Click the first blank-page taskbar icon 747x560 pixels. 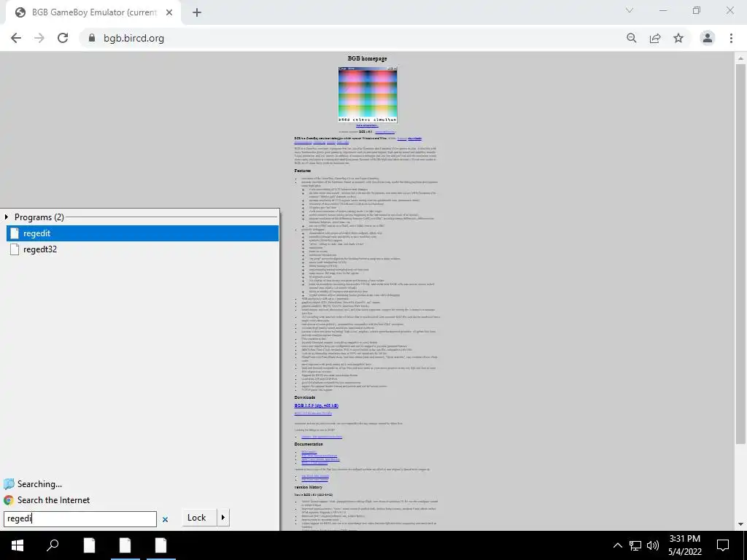[89, 545]
